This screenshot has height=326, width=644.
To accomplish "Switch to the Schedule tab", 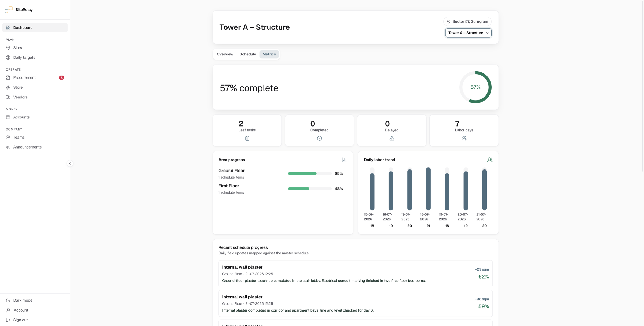I will (x=248, y=54).
